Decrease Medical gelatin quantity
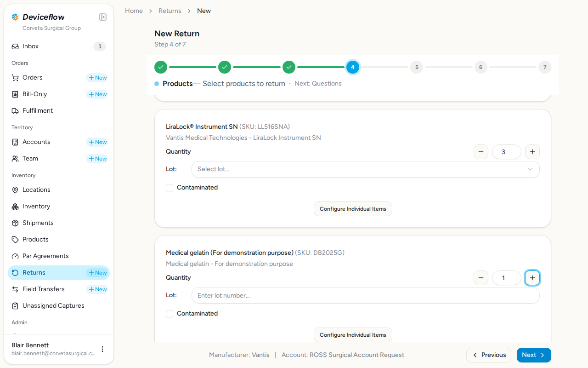This screenshot has width=588, height=368. [x=481, y=278]
